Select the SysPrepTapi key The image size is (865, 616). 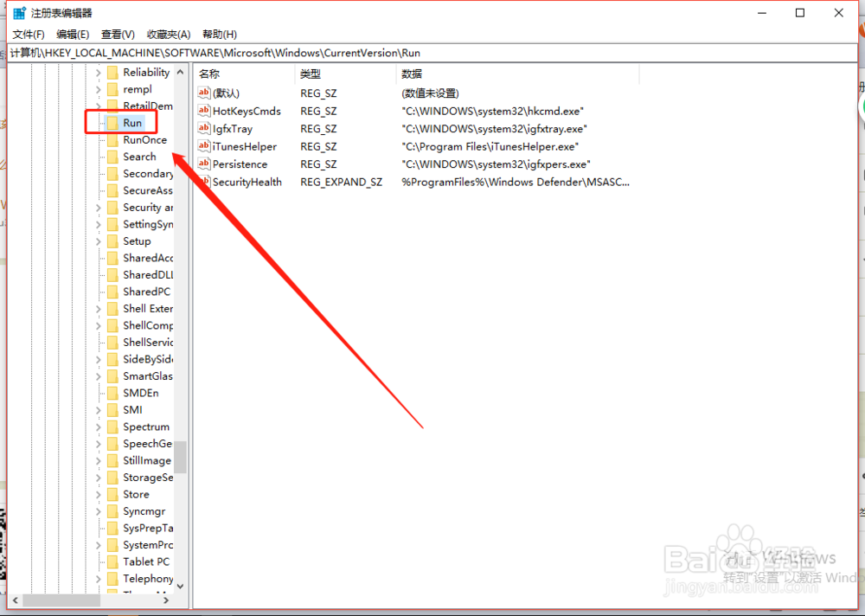tap(148, 529)
